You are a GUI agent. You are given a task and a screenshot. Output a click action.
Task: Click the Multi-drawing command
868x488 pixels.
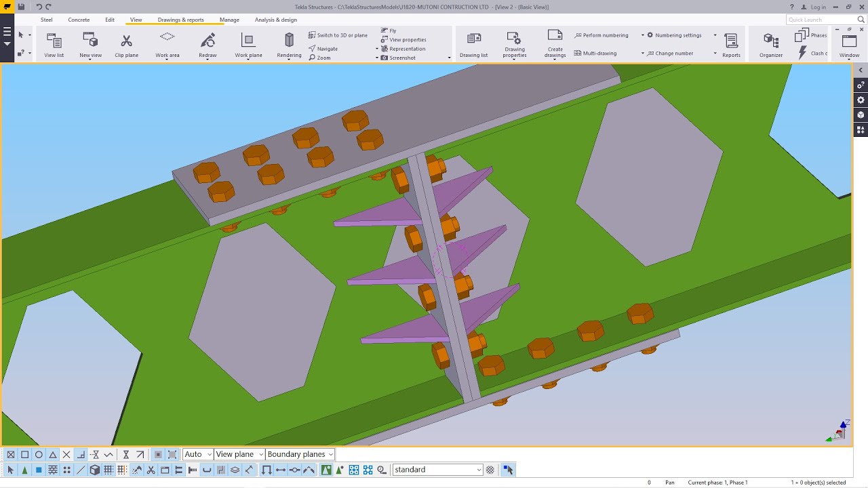coord(595,53)
